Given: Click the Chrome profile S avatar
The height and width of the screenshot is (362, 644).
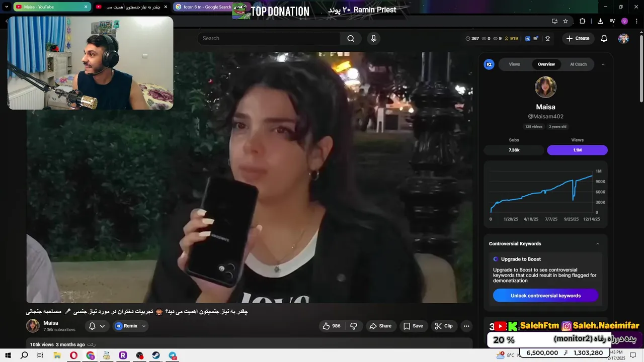Looking at the screenshot, I should [624, 21].
